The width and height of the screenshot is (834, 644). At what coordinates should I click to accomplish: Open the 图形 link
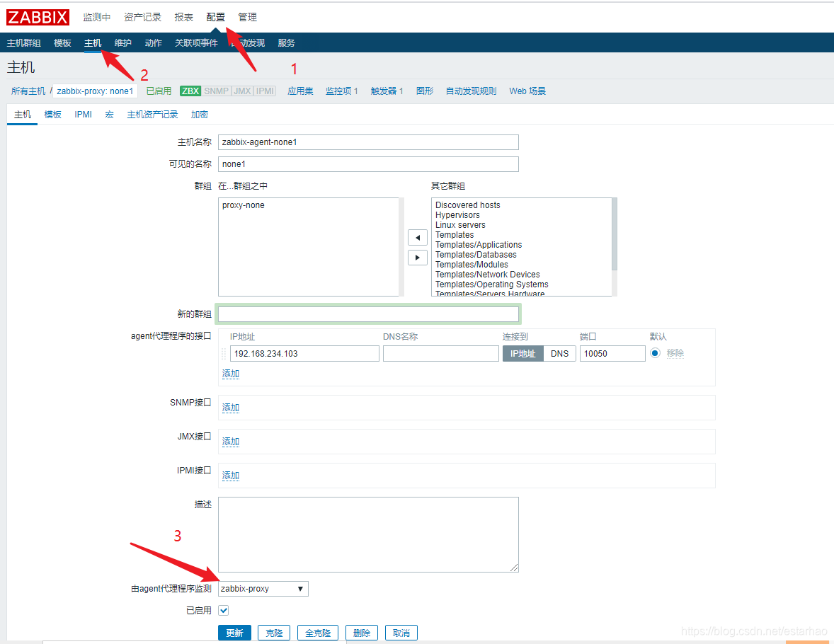click(x=425, y=91)
